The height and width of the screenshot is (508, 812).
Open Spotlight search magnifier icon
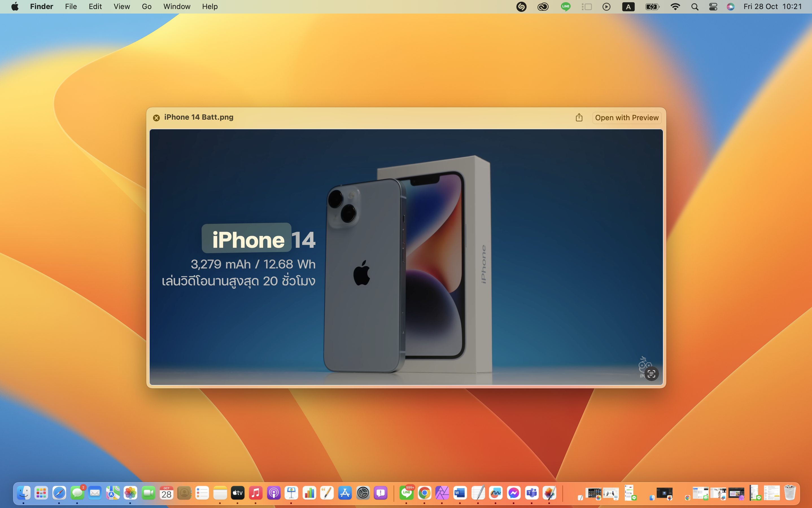point(695,7)
